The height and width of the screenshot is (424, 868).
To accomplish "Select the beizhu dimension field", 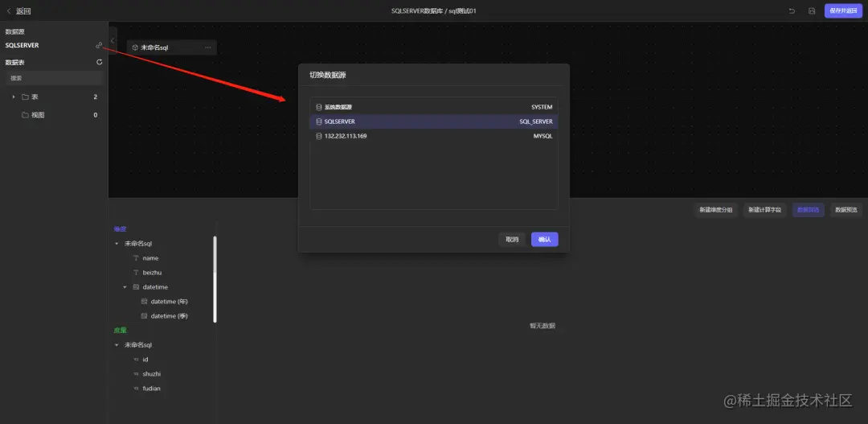I will tap(152, 273).
